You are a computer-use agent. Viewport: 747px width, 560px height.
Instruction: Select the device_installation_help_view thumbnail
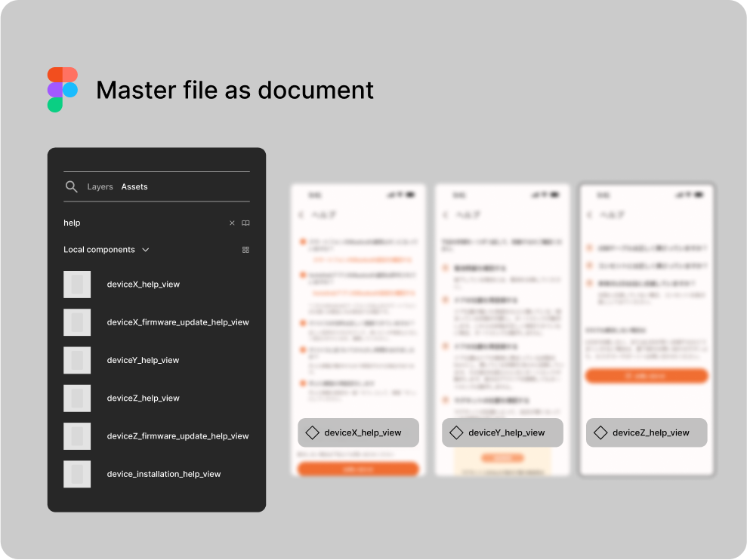click(x=77, y=474)
